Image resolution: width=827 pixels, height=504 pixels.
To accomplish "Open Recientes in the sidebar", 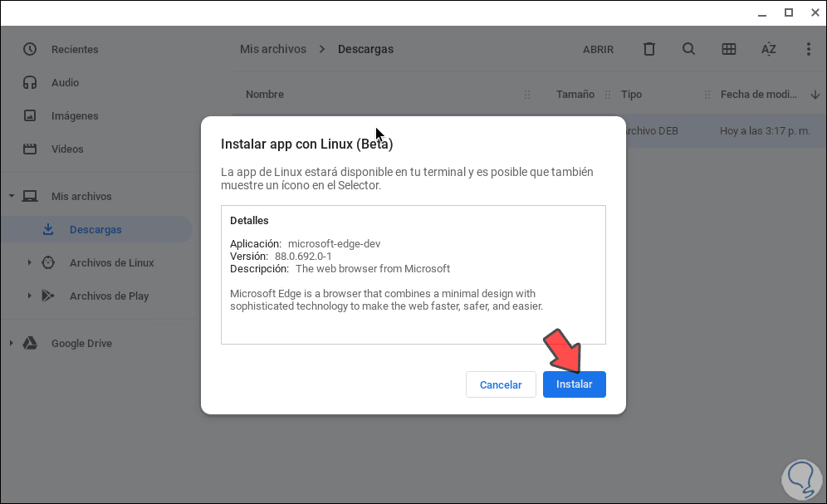I will pos(75,50).
